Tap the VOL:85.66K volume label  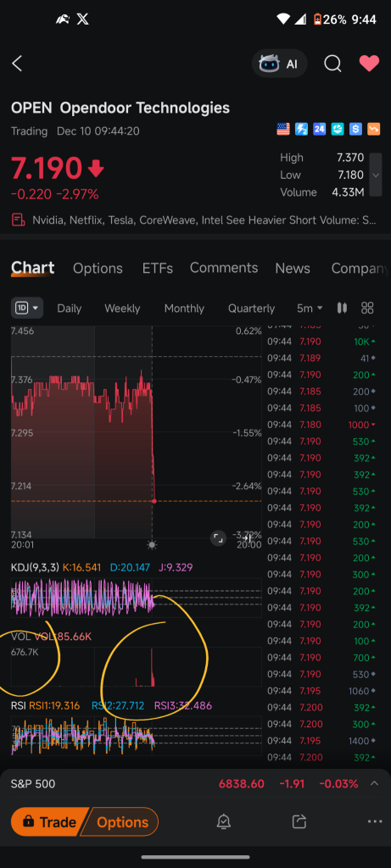point(63,637)
